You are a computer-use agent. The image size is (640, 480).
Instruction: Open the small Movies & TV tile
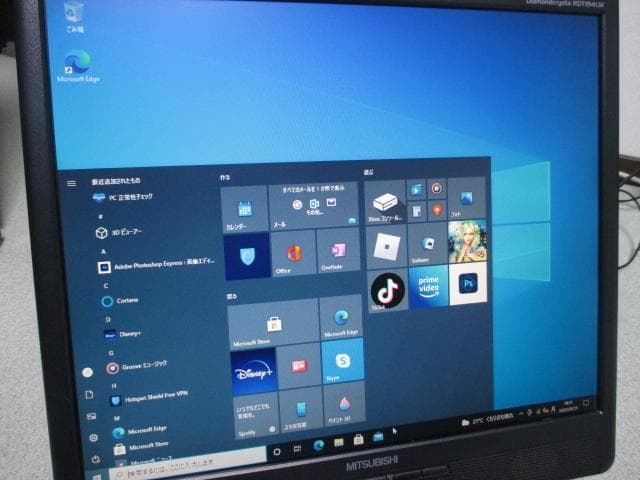[x=416, y=189]
